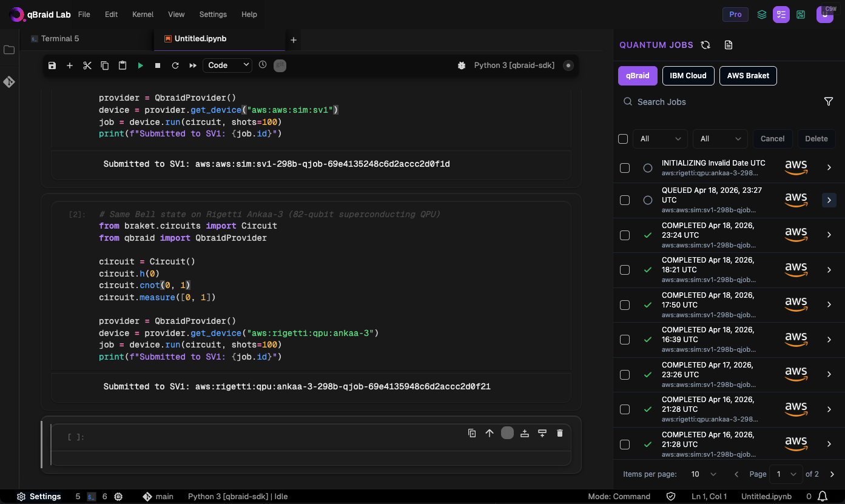The width and height of the screenshot is (845, 504).
Task: Save the notebook with the floppy disk icon
Action: point(52,65)
